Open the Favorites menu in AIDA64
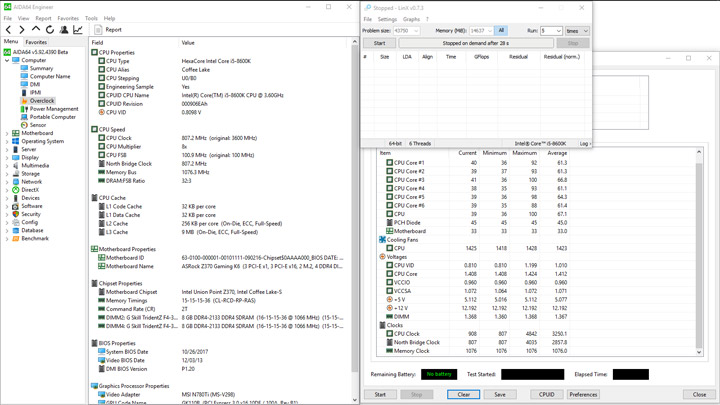This screenshot has width=720, height=405. (x=68, y=18)
